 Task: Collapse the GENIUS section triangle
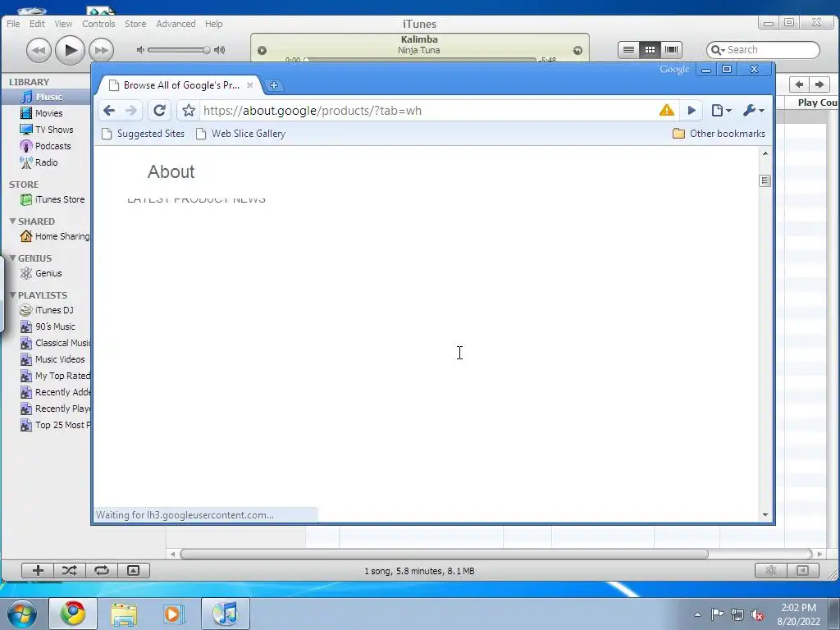(12, 258)
